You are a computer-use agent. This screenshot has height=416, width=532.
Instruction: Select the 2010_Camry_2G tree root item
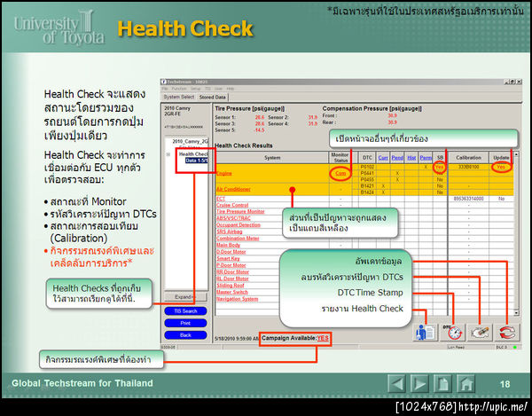tap(190, 141)
